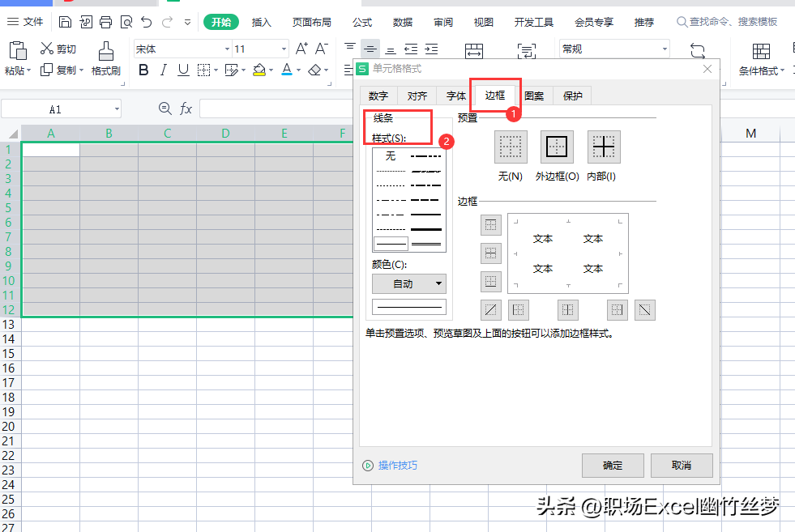The image size is (795, 532).
Task: Choose the 无 no-border preset icon
Action: [511, 147]
